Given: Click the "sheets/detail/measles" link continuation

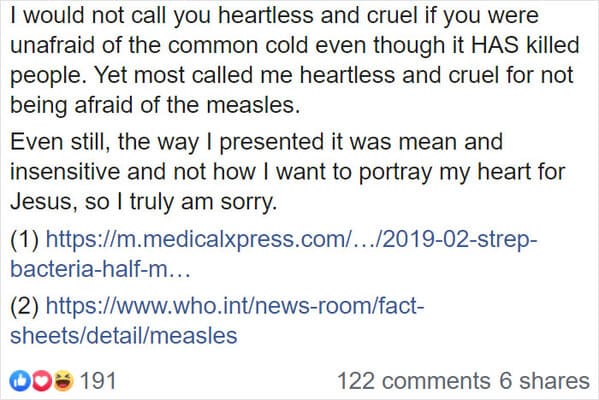Looking at the screenshot, I should [124, 336].
